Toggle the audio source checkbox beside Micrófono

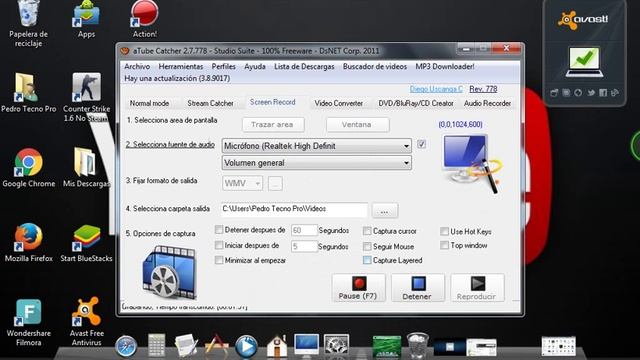422,144
